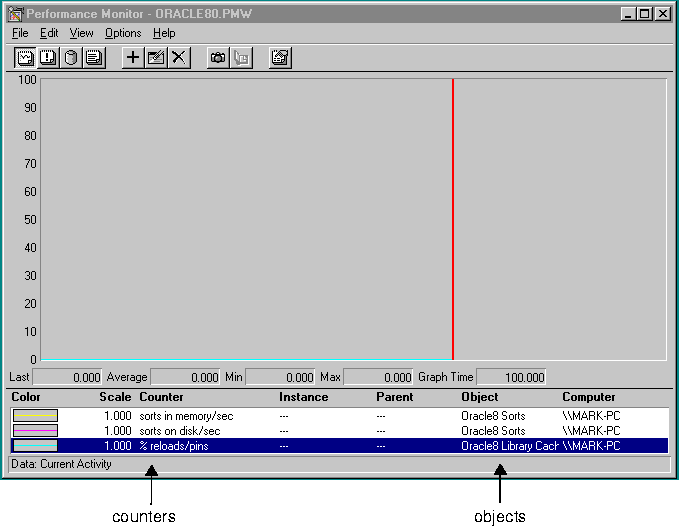Select the 'sorts in memory/sec' counter row
The height and width of the screenshot is (526, 679).
(x=339, y=416)
